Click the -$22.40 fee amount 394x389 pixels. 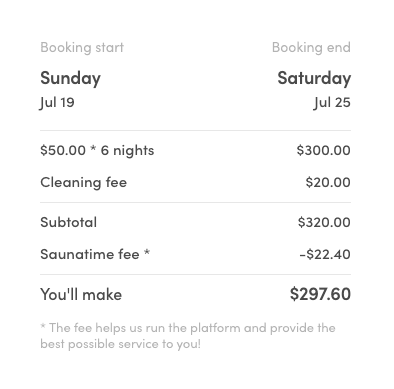click(325, 254)
